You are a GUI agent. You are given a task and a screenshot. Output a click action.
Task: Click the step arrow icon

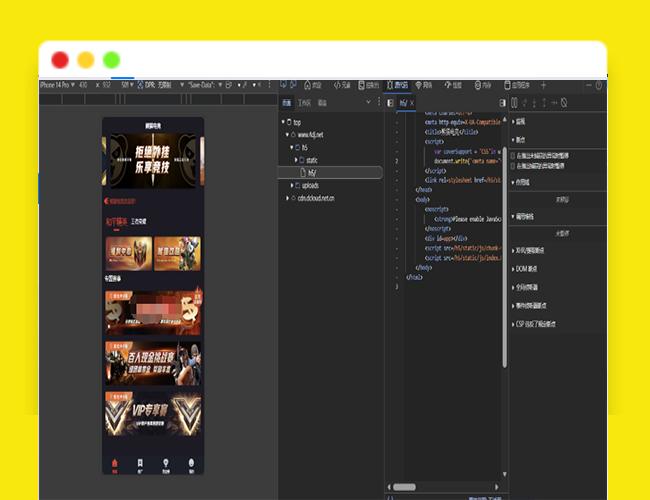(x=554, y=103)
